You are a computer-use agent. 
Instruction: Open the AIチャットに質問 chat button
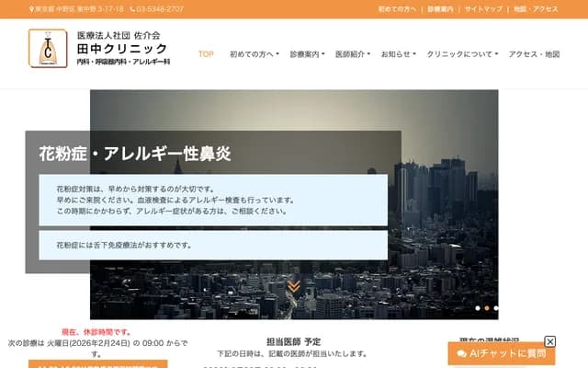[502, 353]
